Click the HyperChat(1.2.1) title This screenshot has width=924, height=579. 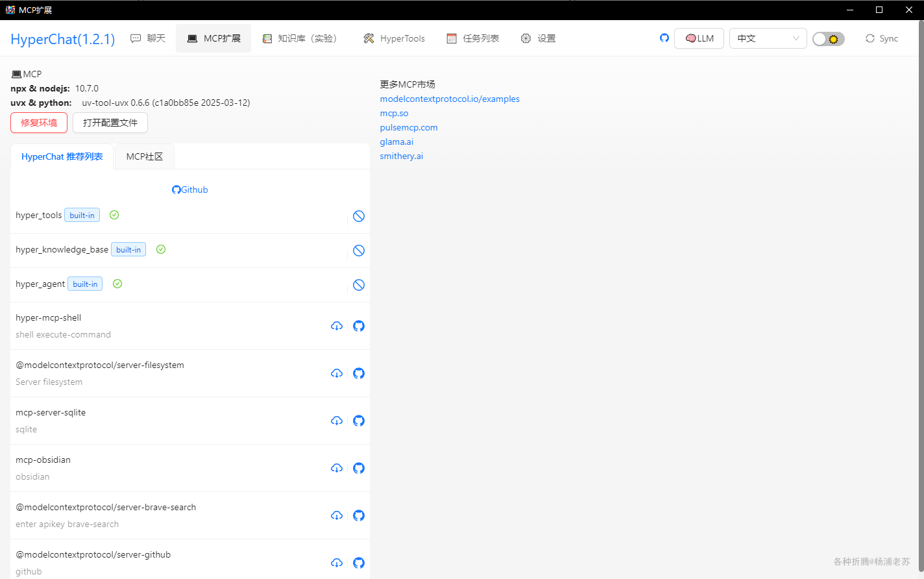click(63, 39)
